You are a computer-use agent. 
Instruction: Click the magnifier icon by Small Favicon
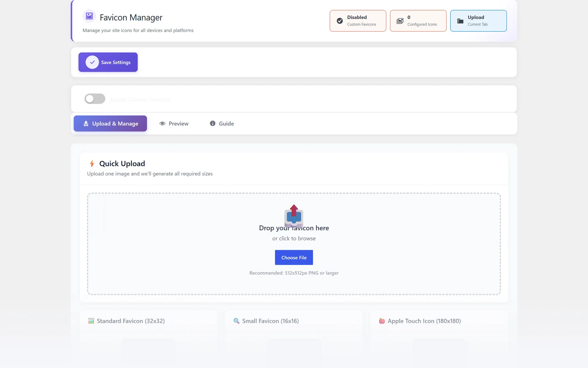(236, 321)
